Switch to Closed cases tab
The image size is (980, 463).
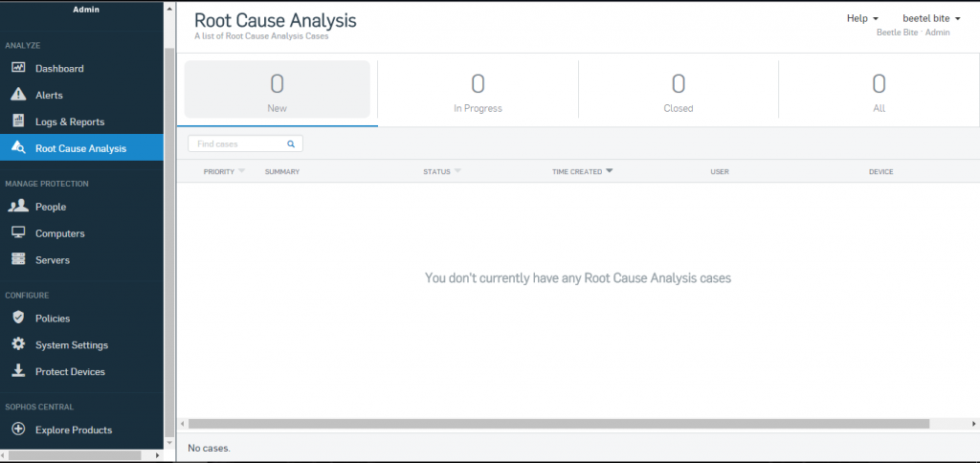[x=679, y=89]
